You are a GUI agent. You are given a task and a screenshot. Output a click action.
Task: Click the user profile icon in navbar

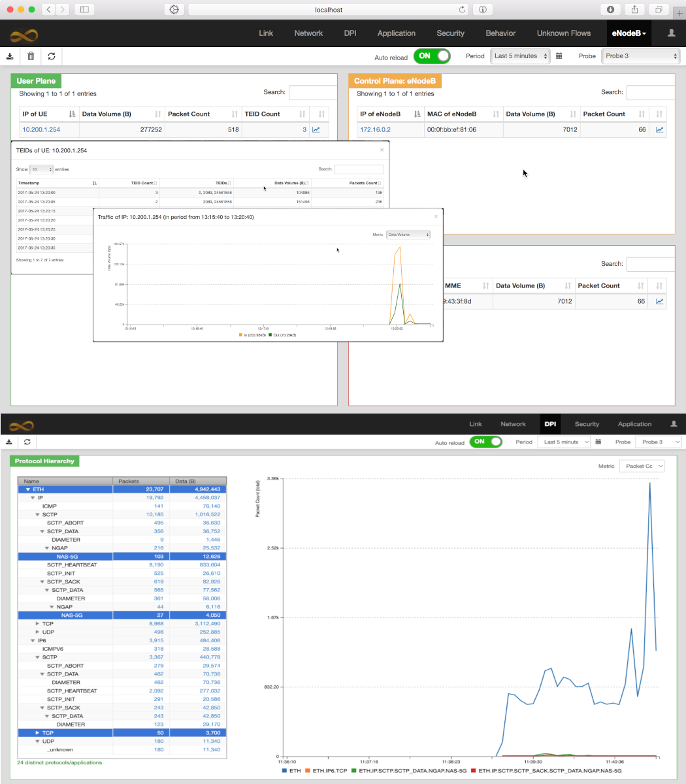pos(671,33)
